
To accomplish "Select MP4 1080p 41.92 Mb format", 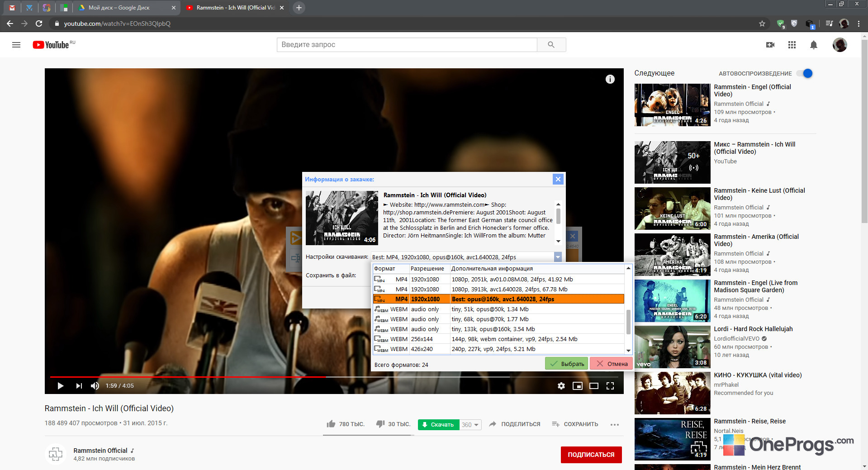I will click(498, 280).
